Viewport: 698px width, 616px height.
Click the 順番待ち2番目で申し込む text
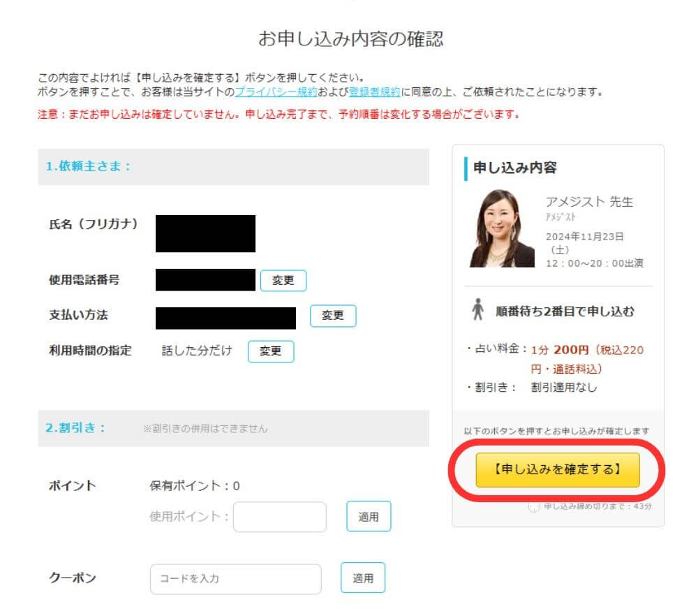pos(565,311)
